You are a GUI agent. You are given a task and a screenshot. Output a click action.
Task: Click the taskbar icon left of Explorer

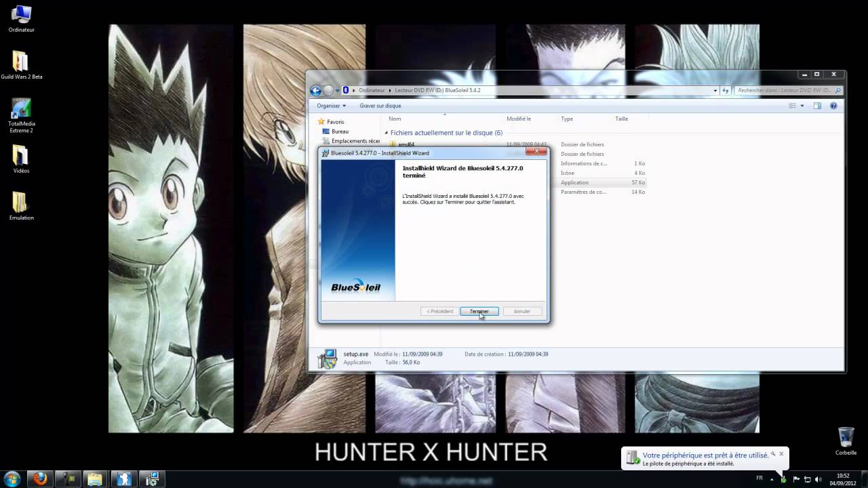click(67, 479)
